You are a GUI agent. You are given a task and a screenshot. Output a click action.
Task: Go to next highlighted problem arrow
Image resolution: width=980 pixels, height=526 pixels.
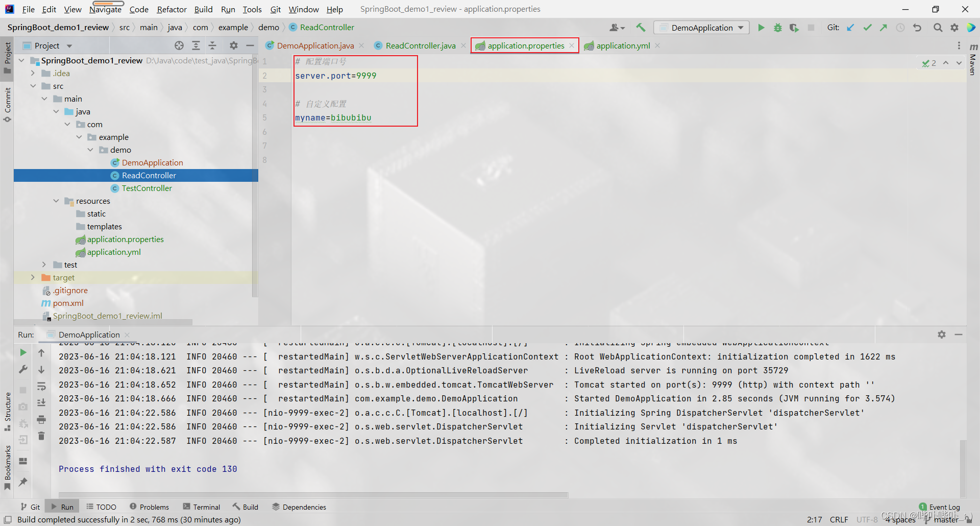pos(959,63)
